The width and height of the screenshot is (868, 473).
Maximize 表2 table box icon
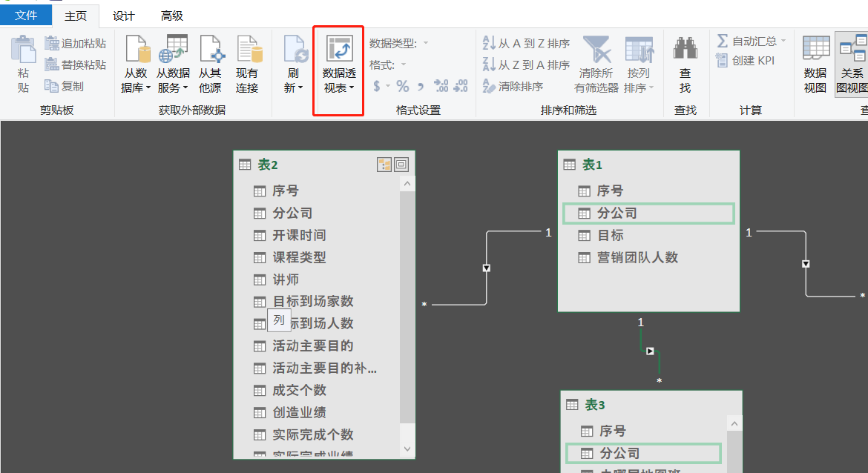401,165
